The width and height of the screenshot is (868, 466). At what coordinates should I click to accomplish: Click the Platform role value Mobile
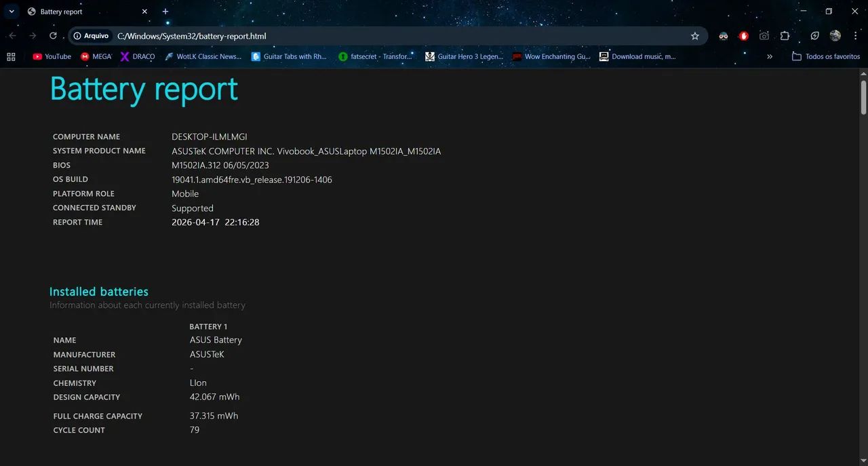185,194
